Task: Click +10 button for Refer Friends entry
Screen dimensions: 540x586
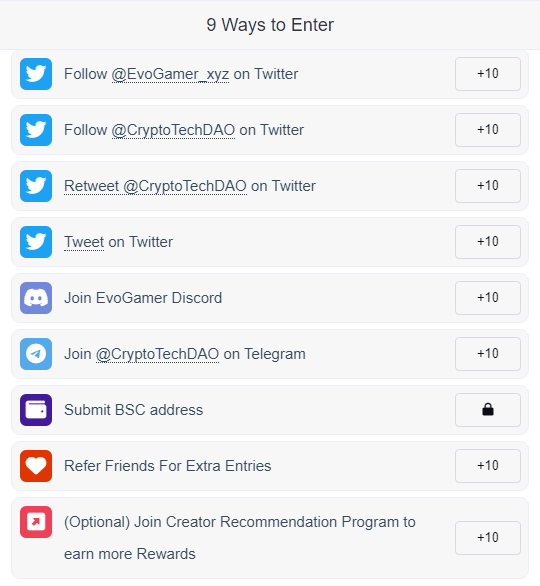Action: 488,466
